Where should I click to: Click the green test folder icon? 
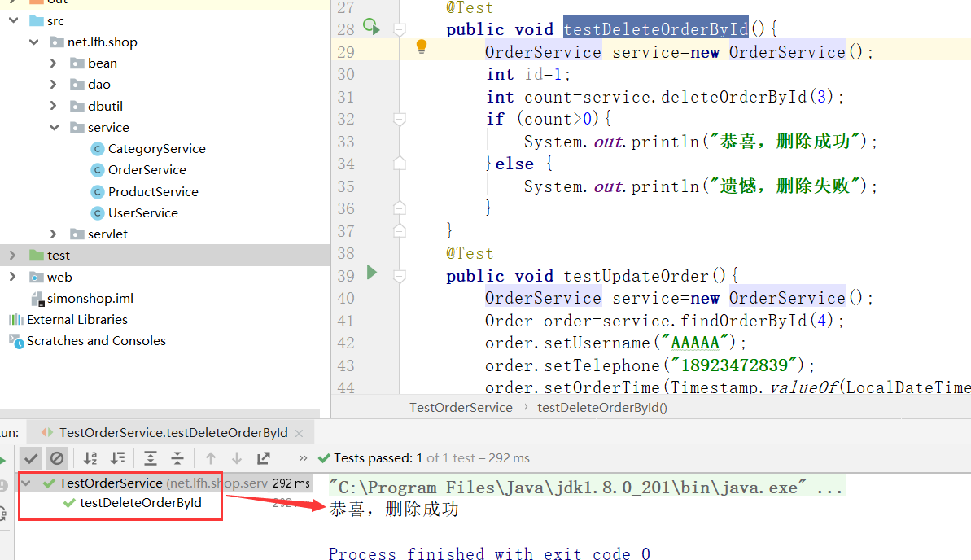click(x=37, y=256)
